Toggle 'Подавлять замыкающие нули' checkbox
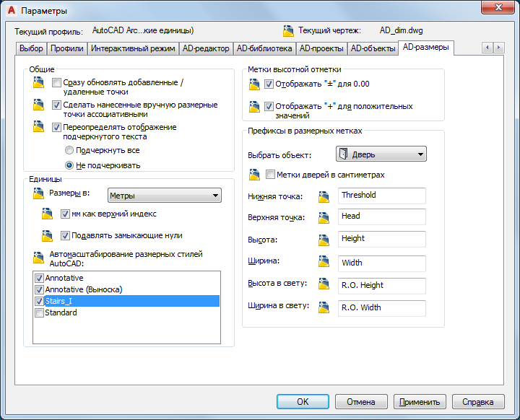Screen dimensions: 520x420 click(x=65, y=236)
